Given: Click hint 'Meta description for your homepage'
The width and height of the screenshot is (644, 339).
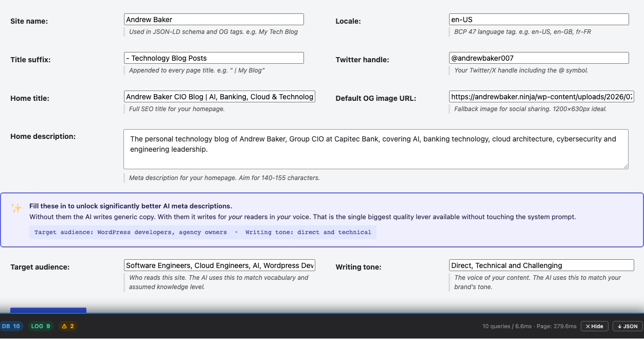Looking at the screenshot, I should [x=224, y=178].
